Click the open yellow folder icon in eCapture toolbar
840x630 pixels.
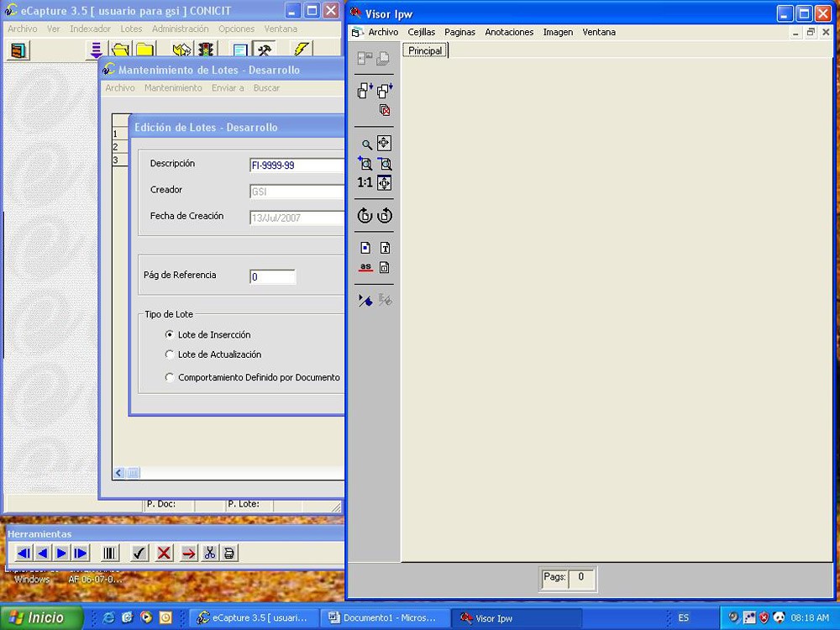120,50
